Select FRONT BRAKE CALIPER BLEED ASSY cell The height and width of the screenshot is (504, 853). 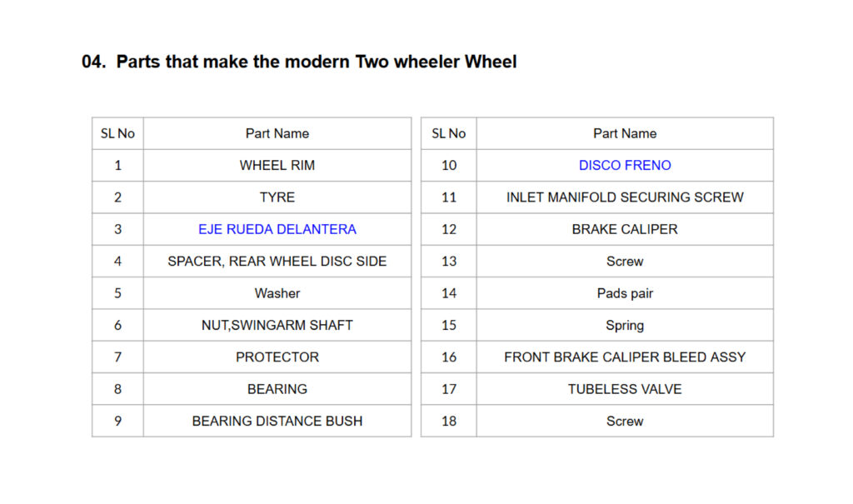(625, 357)
